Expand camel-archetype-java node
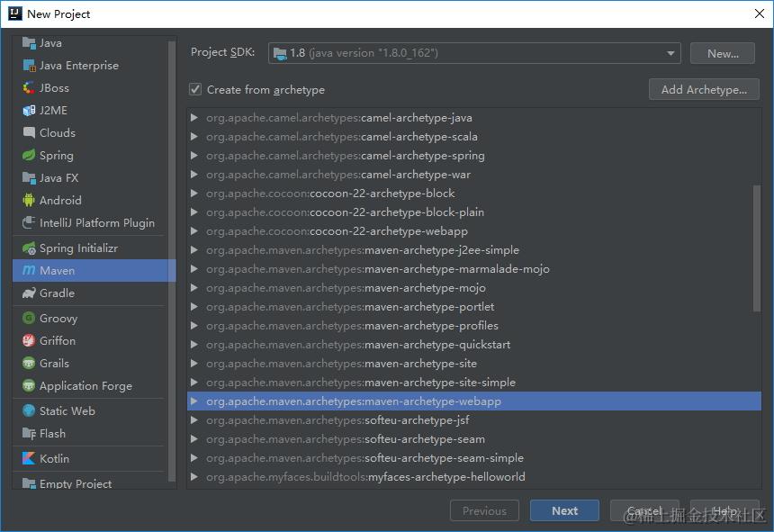 click(194, 117)
